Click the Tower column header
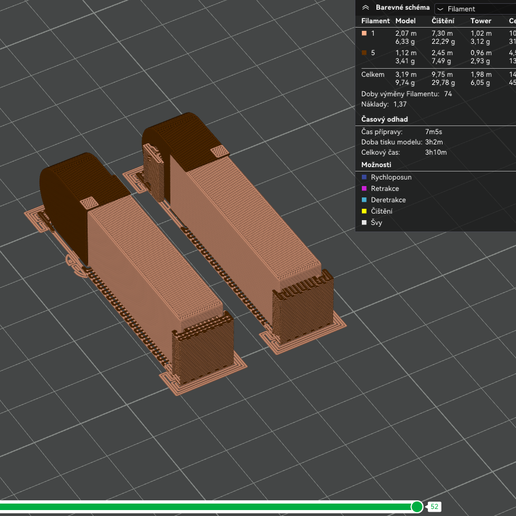The width and height of the screenshot is (516, 516). pos(481,21)
